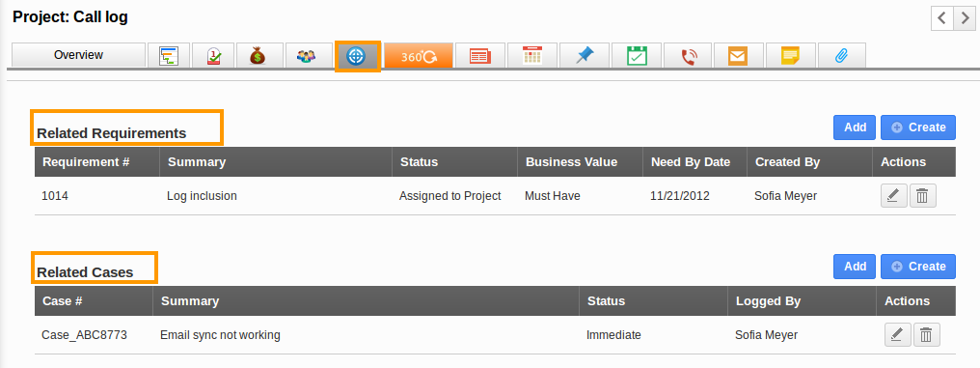
Task: Open the money bag budget tab
Action: (x=259, y=56)
